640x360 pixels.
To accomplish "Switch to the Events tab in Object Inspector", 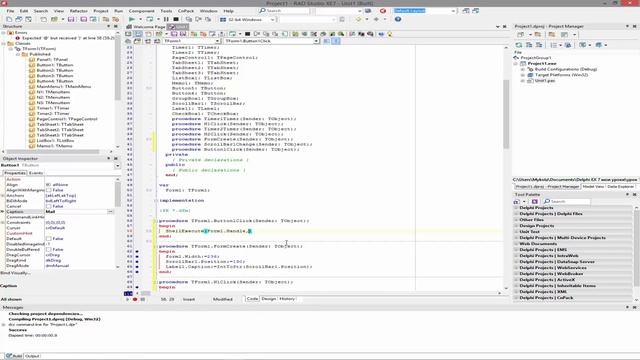I will click(x=36, y=173).
